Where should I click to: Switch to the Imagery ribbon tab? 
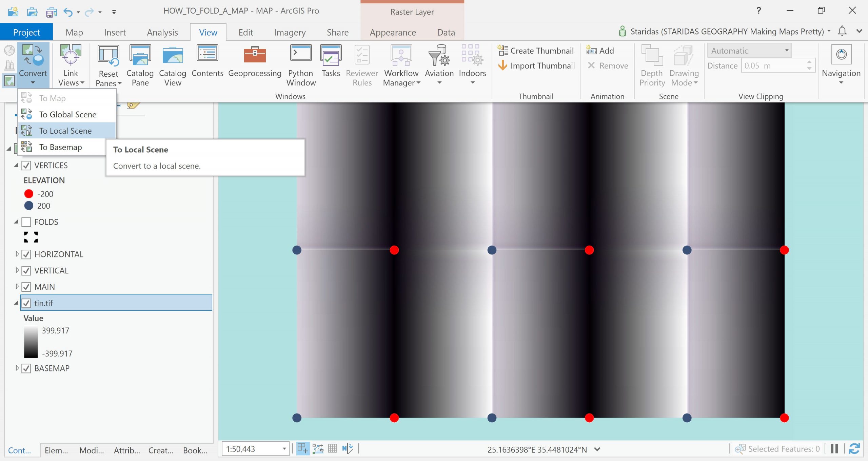(x=290, y=32)
